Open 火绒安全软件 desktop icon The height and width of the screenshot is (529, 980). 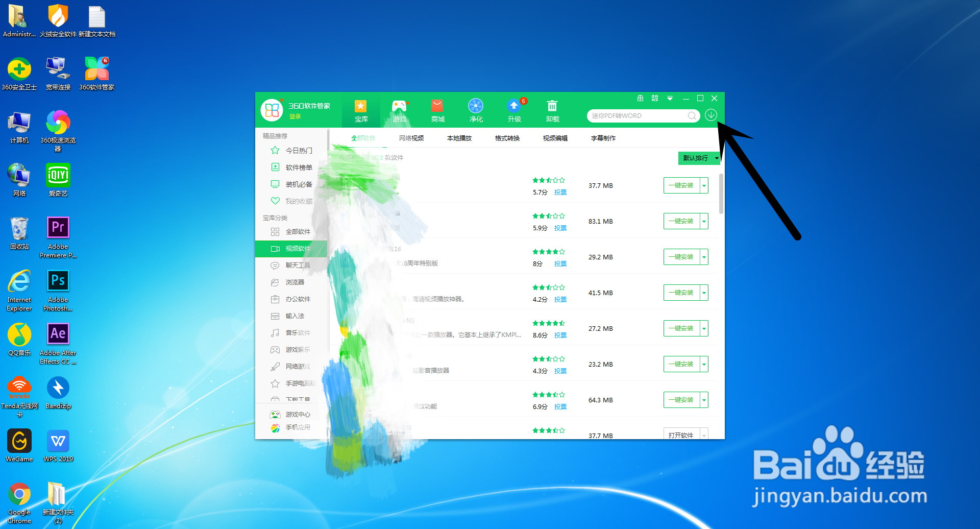58,21
